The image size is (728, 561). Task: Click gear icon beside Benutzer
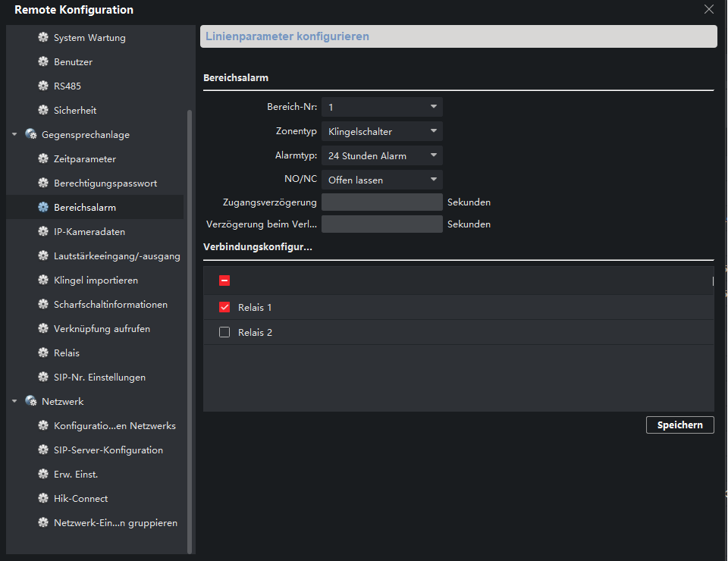[43, 61]
